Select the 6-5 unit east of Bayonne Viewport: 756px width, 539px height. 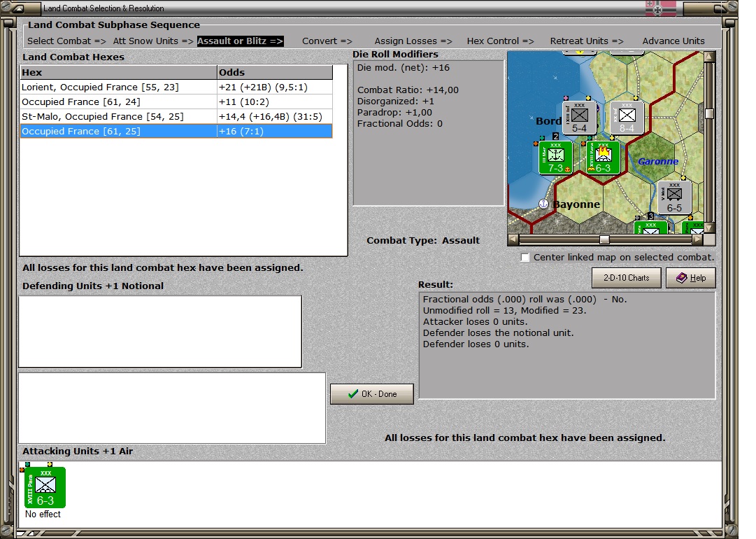click(x=674, y=197)
